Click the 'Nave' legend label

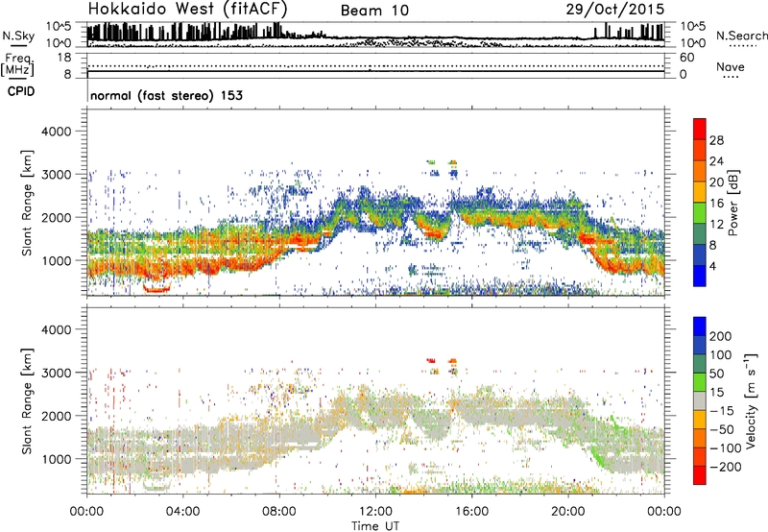click(x=731, y=66)
